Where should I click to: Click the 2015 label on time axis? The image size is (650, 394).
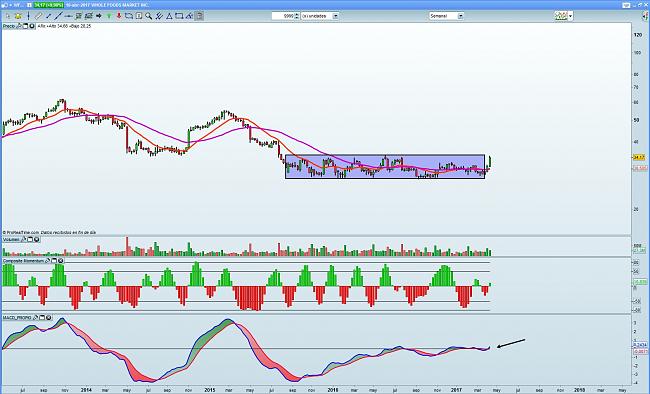(209, 390)
